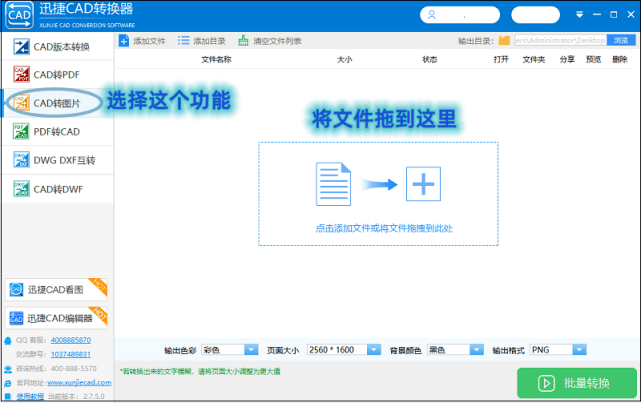641x403 pixels.
Task: Open 迅捷CAD编辑器 promo button
Action: coord(56,318)
